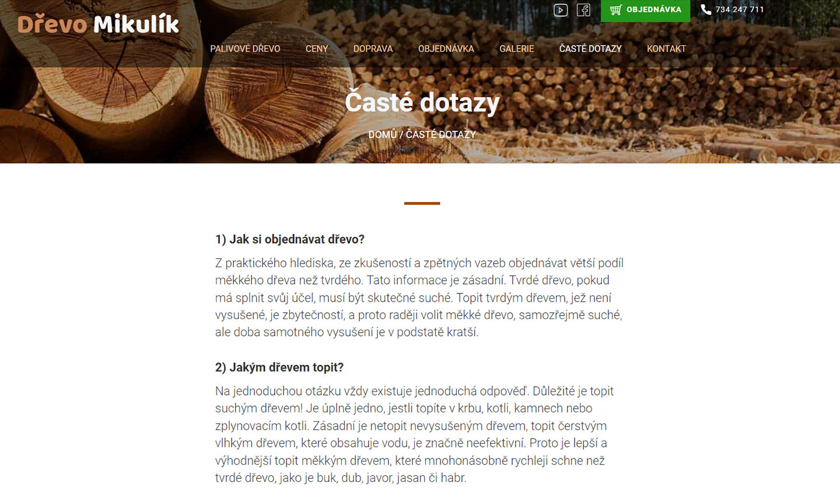Click the large Časté dotazy page title
This screenshot has height=504, width=840.
tap(422, 102)
